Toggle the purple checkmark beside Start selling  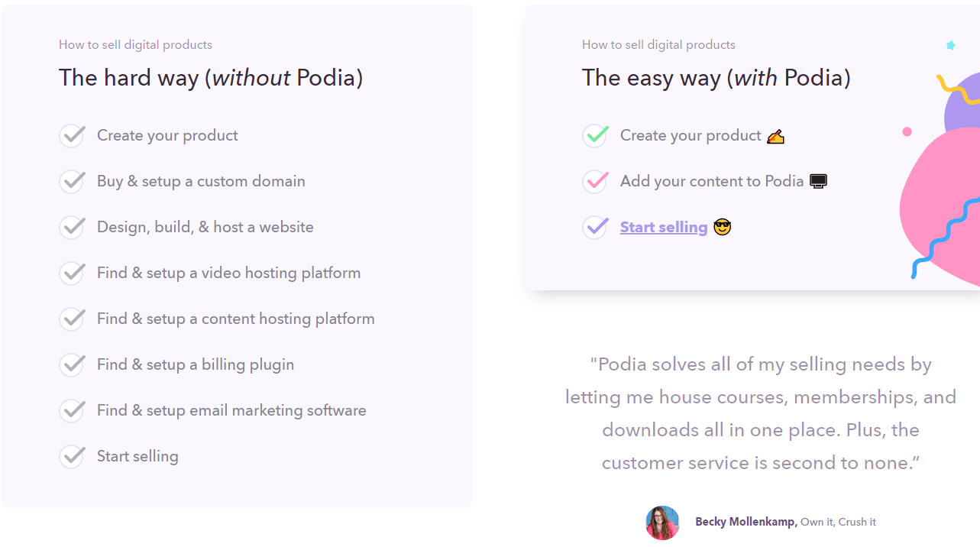[x=595, y=227]
